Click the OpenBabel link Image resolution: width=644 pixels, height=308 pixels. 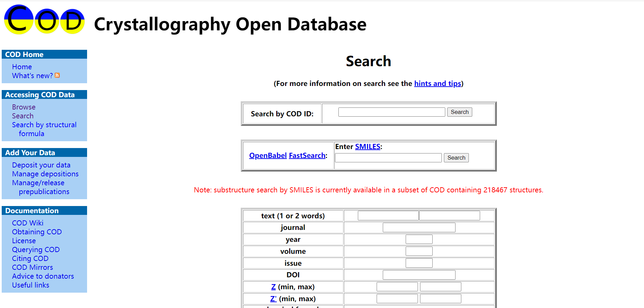tap(268, 155)
